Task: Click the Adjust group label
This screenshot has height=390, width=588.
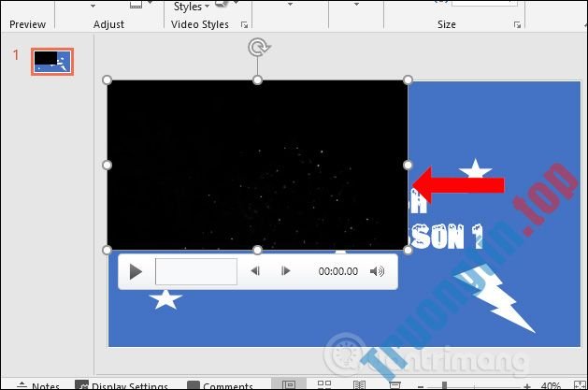Action: click(x=108, y=24)
